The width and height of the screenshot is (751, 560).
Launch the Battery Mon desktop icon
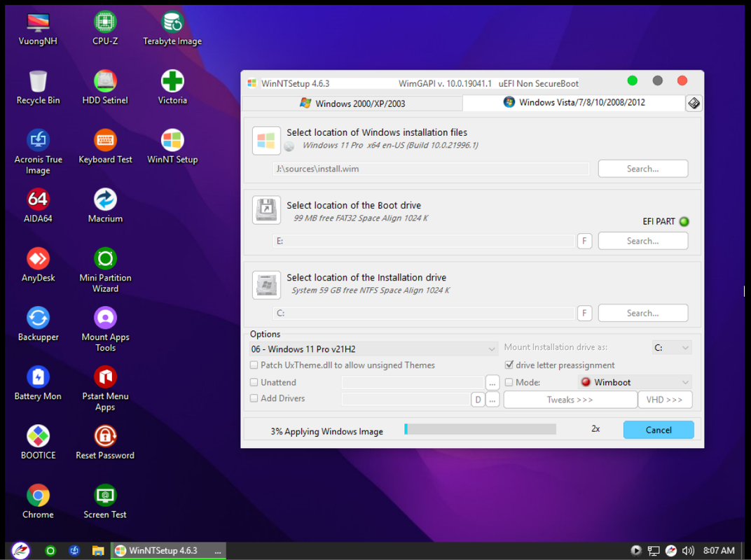pos(38,384)
